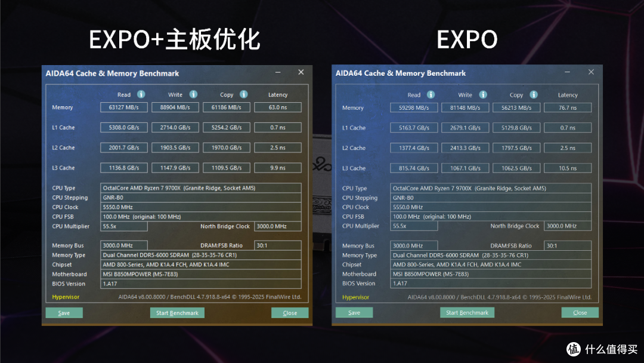Click L2 Cache write 1903.5 GB/s

(175, 147)
